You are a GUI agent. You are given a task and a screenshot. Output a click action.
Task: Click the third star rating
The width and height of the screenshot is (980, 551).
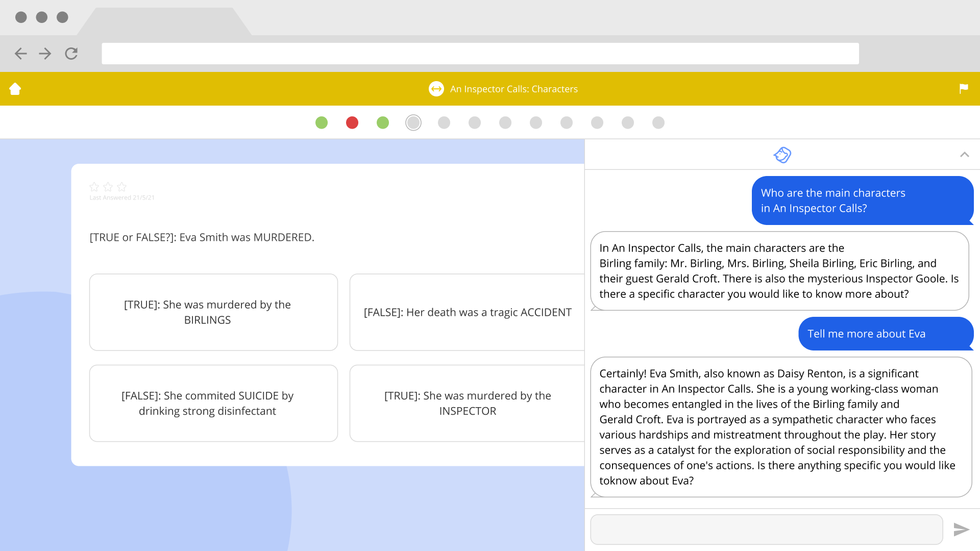[121, 187]
